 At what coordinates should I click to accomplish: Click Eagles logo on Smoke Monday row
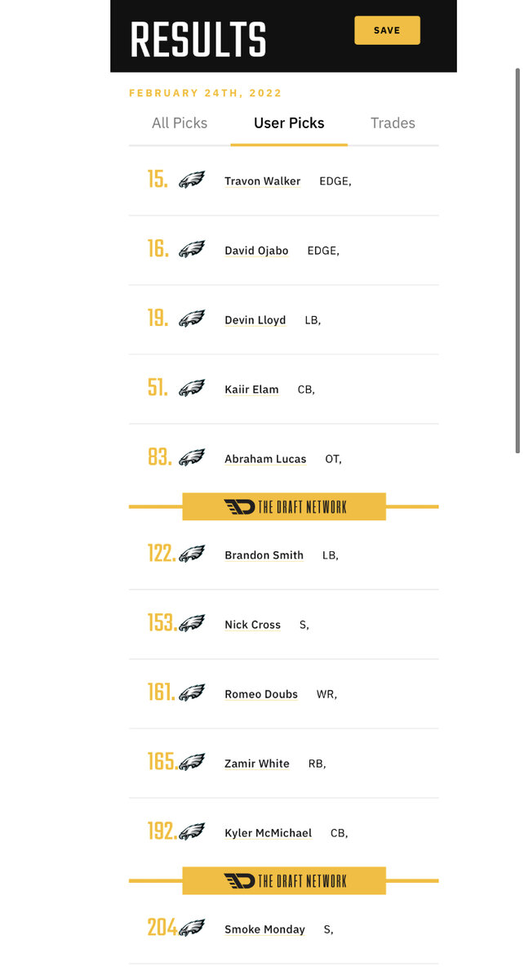click(192, 929)
